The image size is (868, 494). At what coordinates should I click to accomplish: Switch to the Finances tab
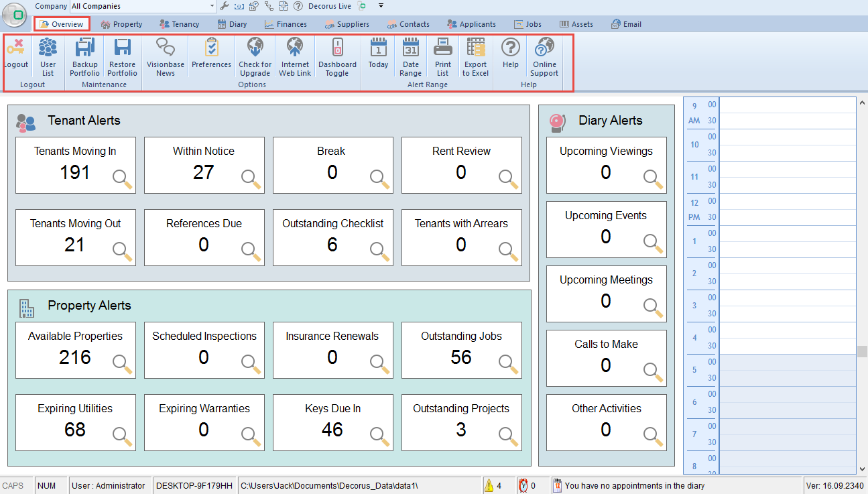point(286,24)
